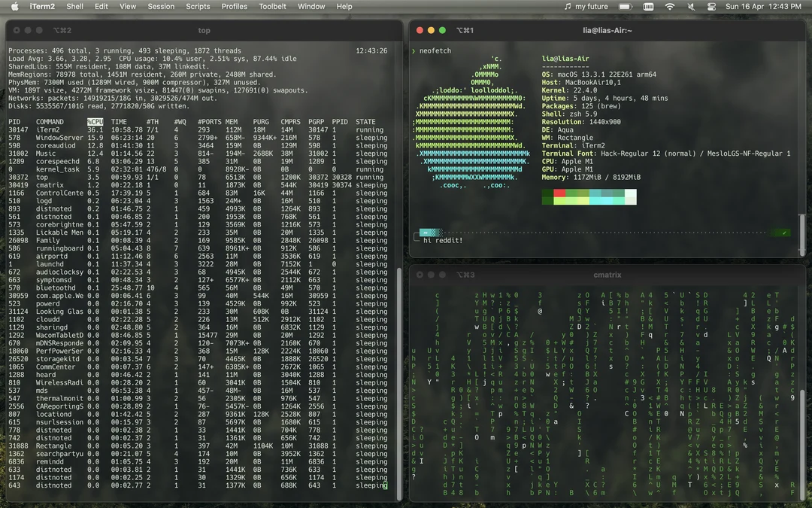The image size is (812, 508).
Task: Click the stacked-discs status icon
Action: pyautogui.click(x=711, y=6)
